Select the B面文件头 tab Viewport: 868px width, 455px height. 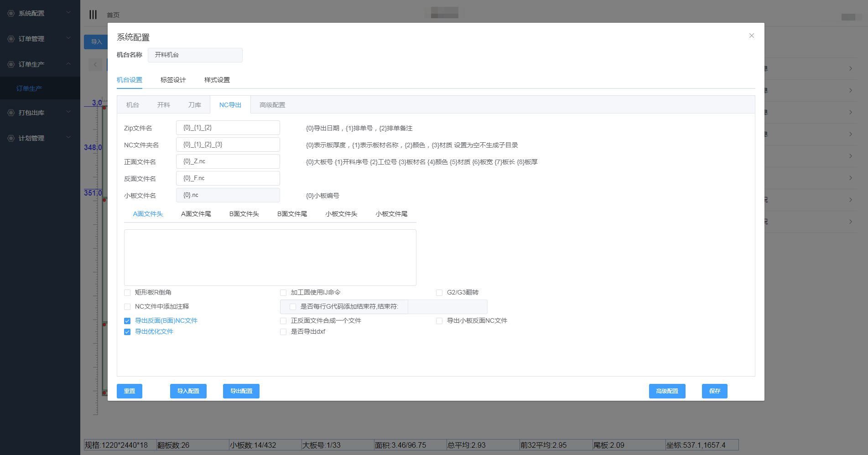244,214
